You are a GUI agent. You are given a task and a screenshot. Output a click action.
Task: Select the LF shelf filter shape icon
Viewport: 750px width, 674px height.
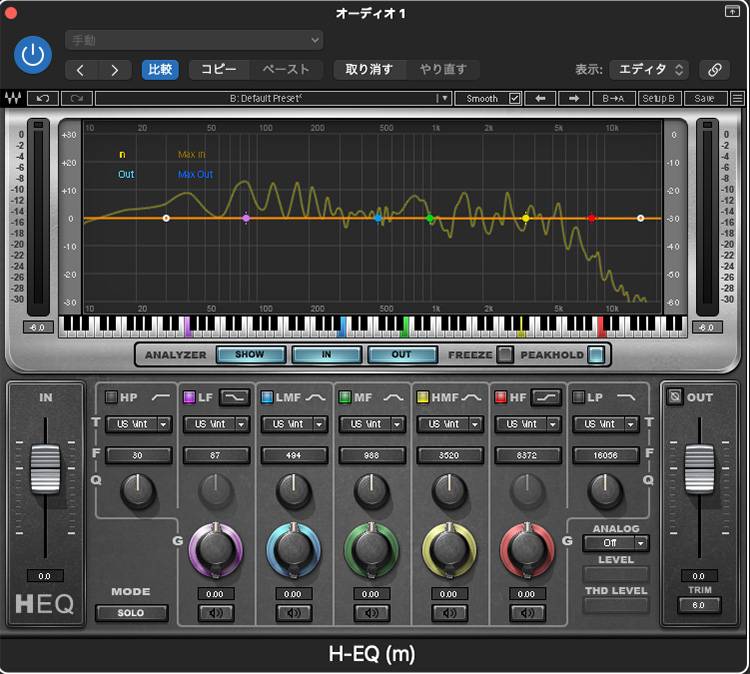234,397
